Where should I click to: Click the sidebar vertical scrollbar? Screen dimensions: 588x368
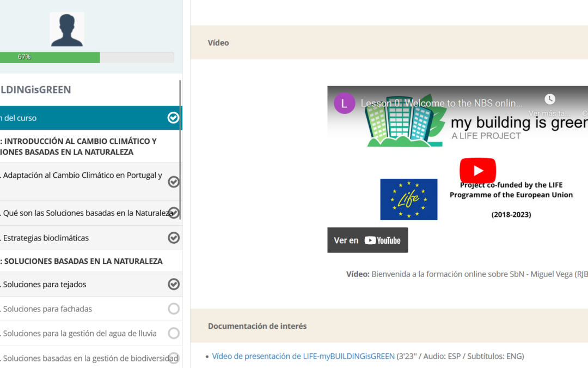pyautogui.click(x=180, y=150)
